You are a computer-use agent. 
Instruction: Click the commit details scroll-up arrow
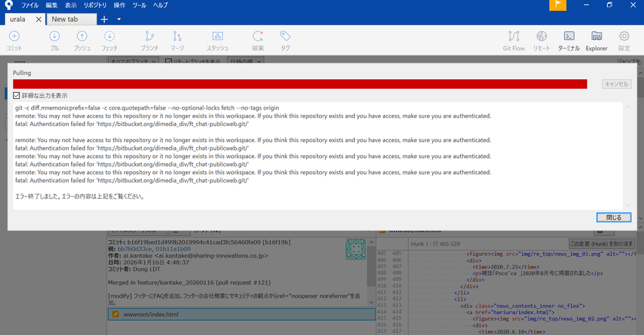(371, 242)
